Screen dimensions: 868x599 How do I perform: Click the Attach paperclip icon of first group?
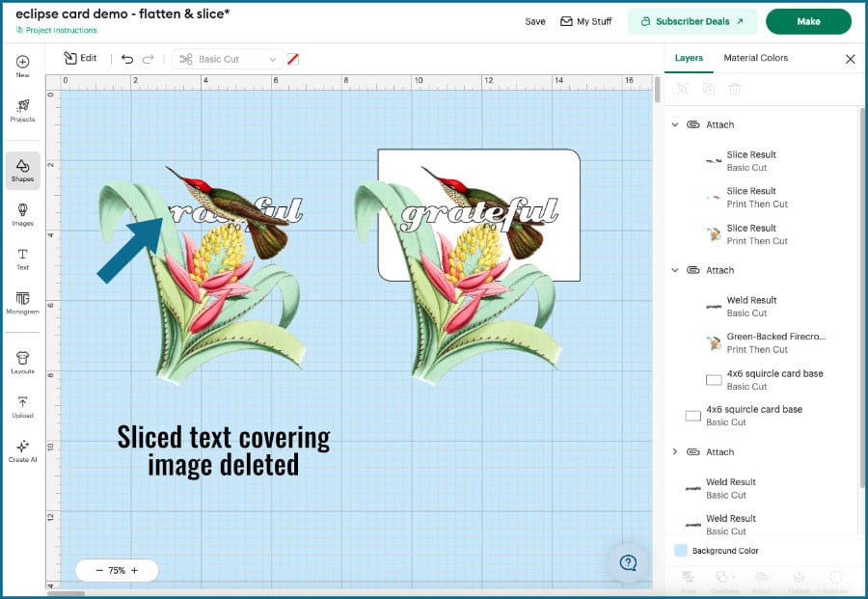(693, 124)
